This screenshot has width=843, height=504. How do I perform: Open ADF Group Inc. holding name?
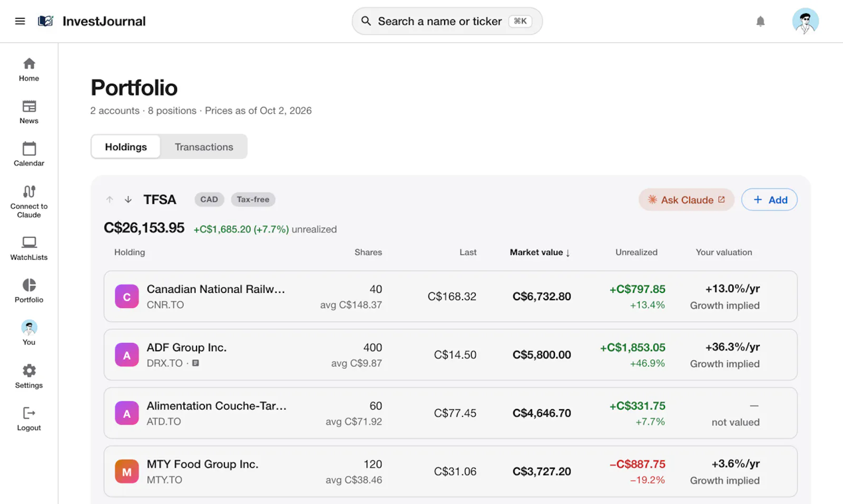point(187,348)
